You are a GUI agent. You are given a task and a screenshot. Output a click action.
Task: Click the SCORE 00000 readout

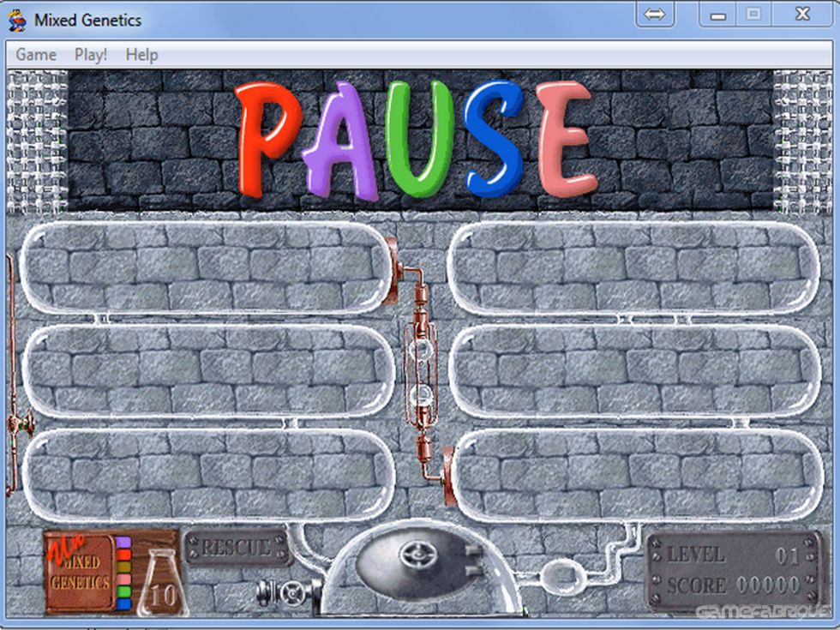pyautogui.click(x=734, y=585)
